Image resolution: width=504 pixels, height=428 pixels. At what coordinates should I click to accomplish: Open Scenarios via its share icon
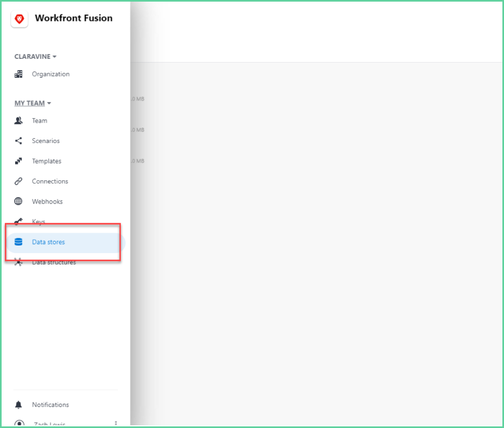click(x=18, y=141)
